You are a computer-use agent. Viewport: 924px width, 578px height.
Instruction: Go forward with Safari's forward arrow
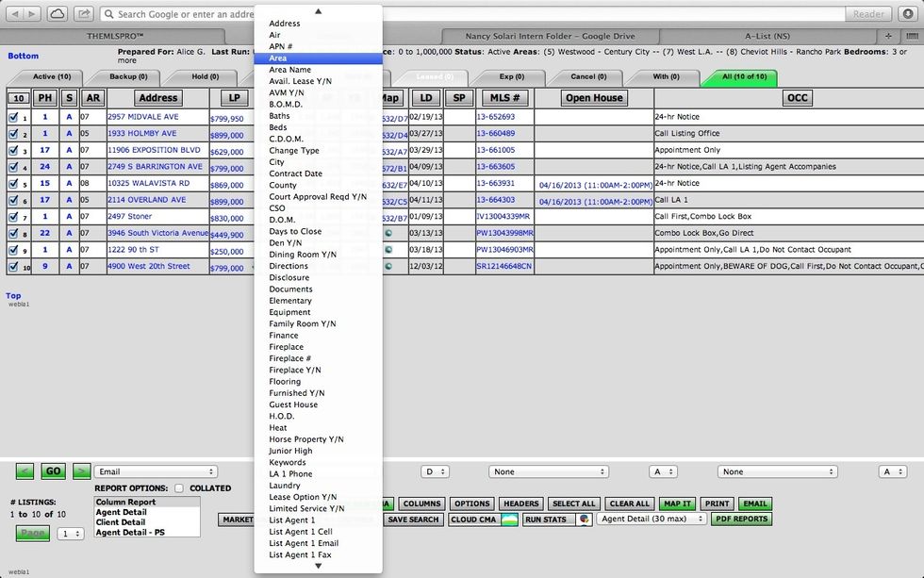tap(32, 13)
